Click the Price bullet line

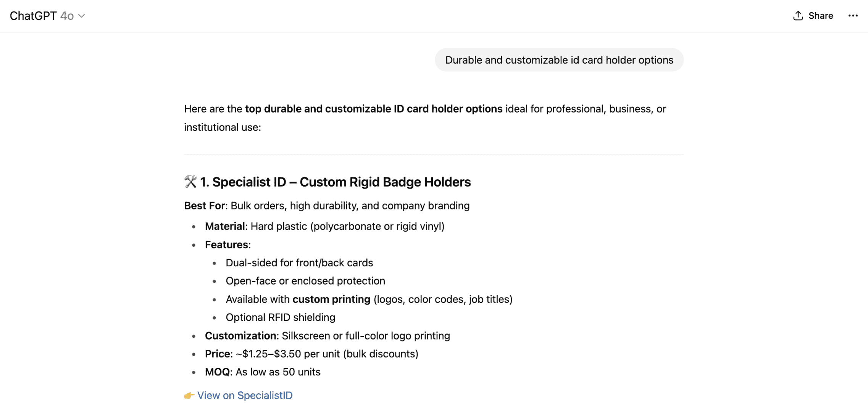311,354
